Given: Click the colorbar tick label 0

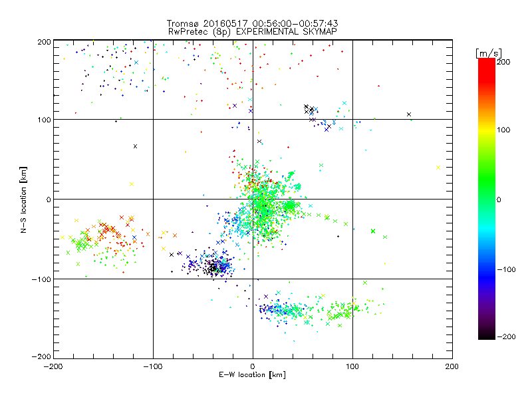Looking at the screenshot, I should [499, 200].
